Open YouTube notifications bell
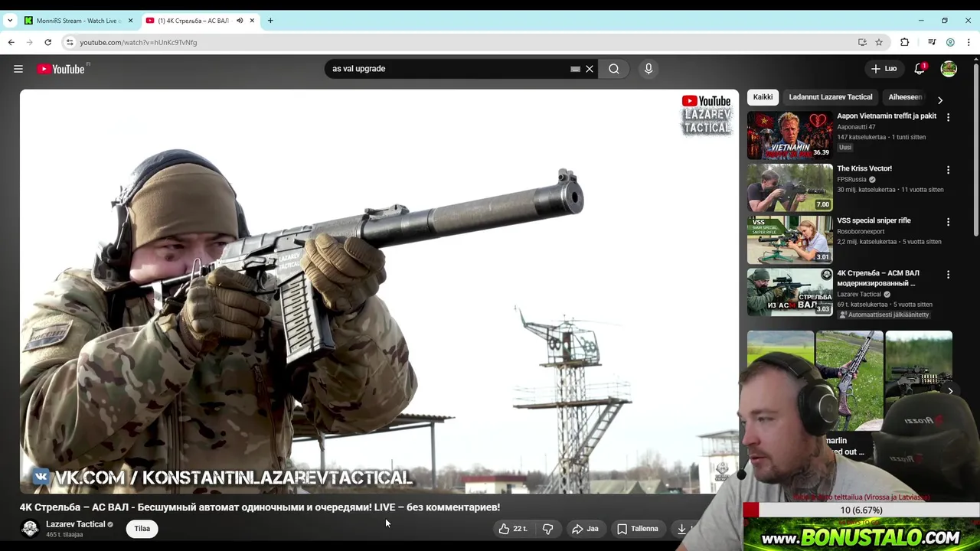The image size is (980, 551). point(920,69)
